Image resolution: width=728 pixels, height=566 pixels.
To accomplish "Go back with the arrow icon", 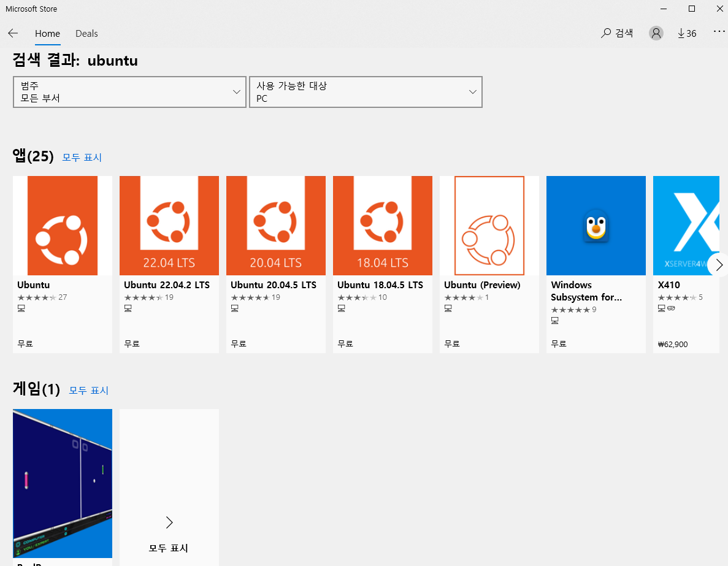I will [x=13, y=33].
